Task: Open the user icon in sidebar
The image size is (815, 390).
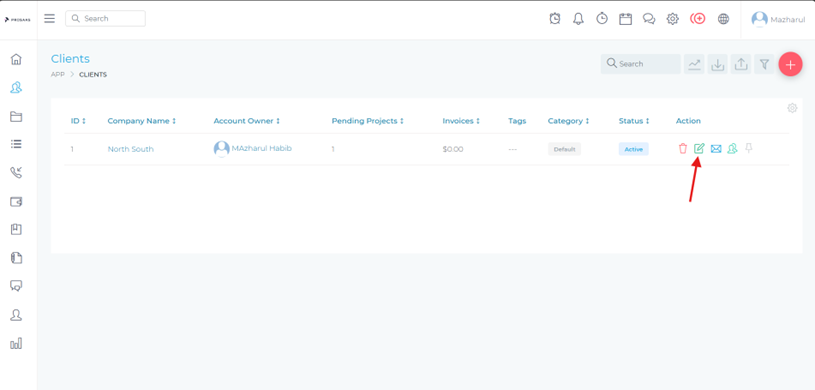Action: coord(16,315)
